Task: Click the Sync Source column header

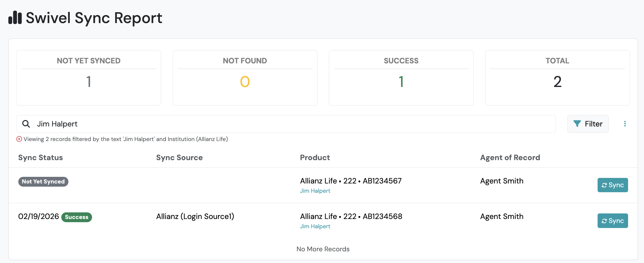Action: point(179,157)
